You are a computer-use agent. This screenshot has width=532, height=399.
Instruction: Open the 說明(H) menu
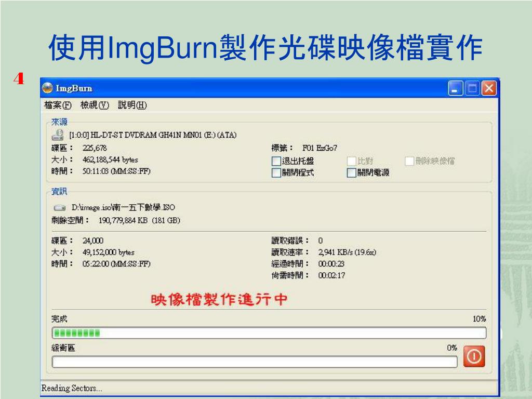132,105
